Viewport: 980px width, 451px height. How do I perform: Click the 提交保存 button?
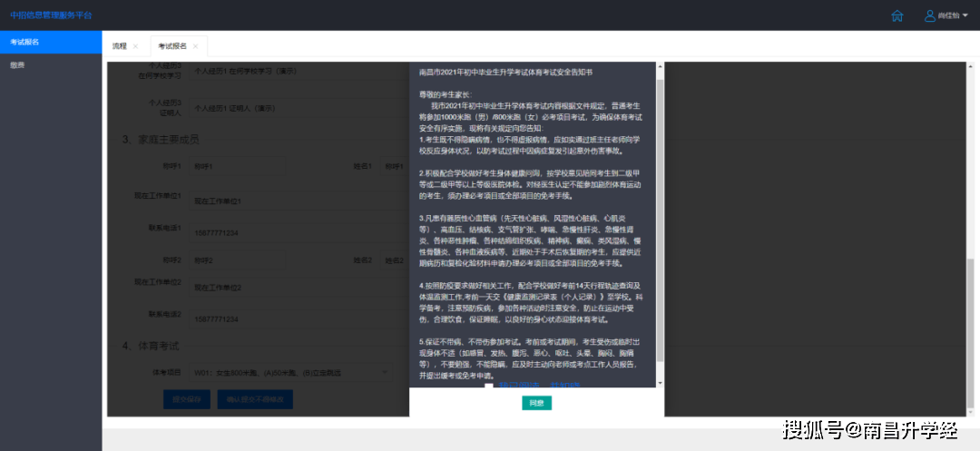click(186, 399)
